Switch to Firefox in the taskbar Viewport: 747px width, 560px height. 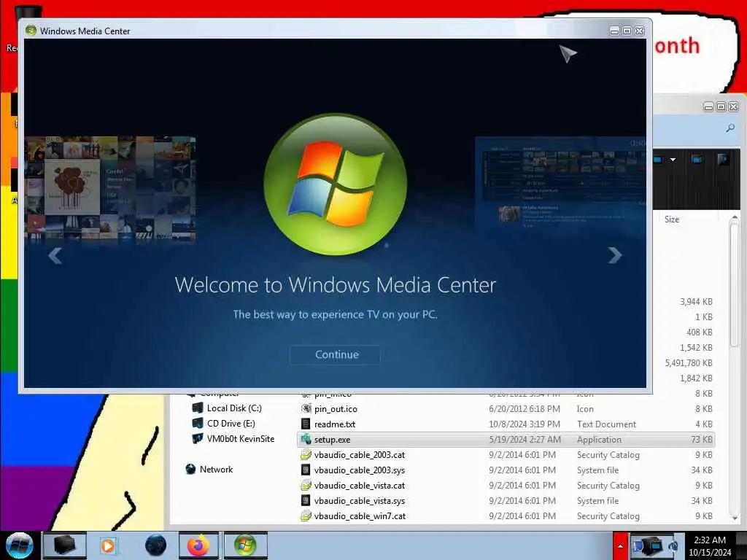[198, 545]
